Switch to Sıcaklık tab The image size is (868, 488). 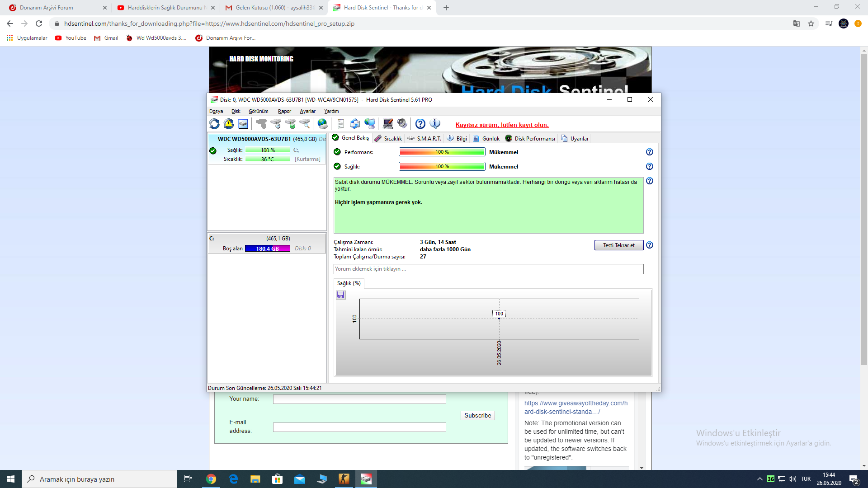coord(388,139)
